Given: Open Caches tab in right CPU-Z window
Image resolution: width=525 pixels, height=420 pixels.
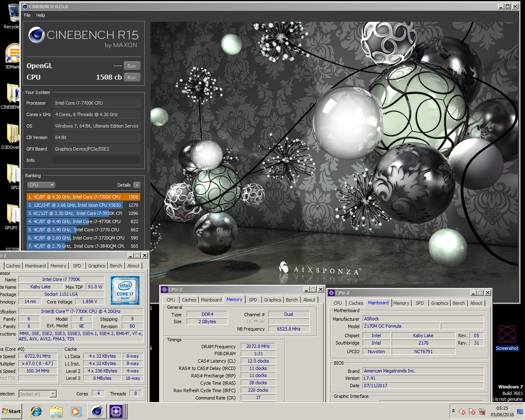Looking at the screenshot, I should [x=356, y=303].
